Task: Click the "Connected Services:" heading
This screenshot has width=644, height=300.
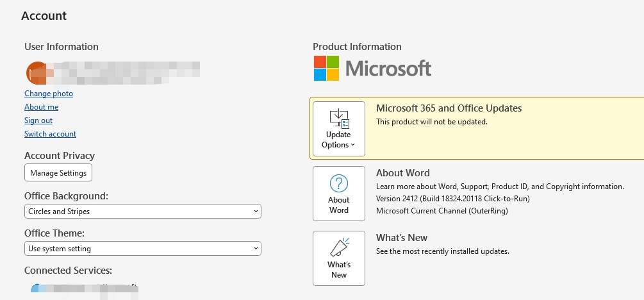Action: click(68, 271)
